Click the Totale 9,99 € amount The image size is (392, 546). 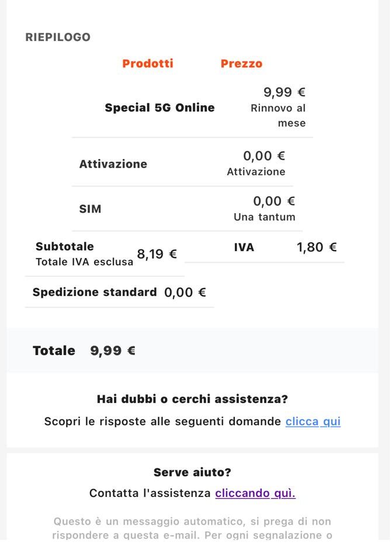pyautogui.click(x=113, y=350)
